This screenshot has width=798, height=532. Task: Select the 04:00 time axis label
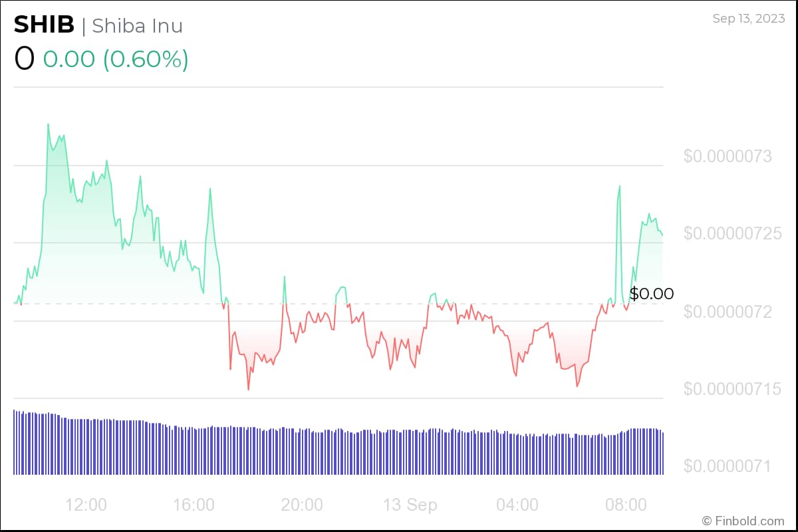[x=517, y=505]
